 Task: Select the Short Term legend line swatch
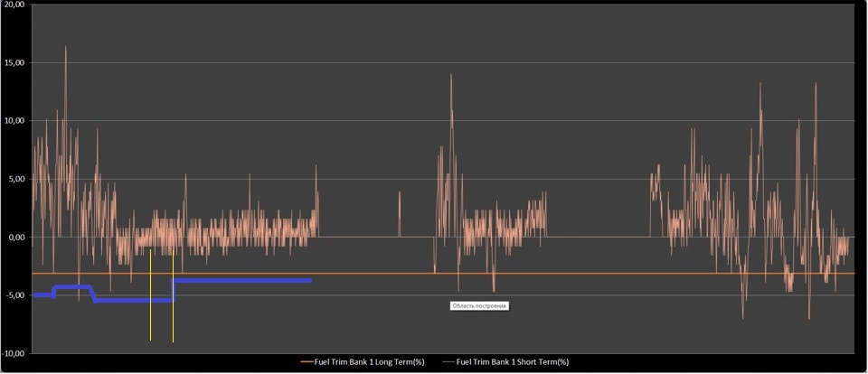pos(448,362)
